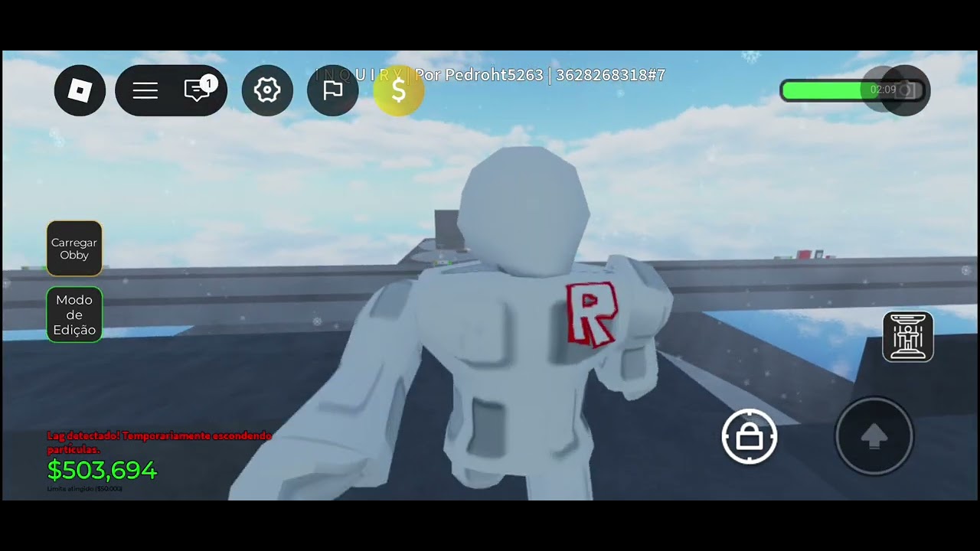This screenshot has height=551, width=980.
Task: Open the Roblox logo menu
Action: point(80,90)
